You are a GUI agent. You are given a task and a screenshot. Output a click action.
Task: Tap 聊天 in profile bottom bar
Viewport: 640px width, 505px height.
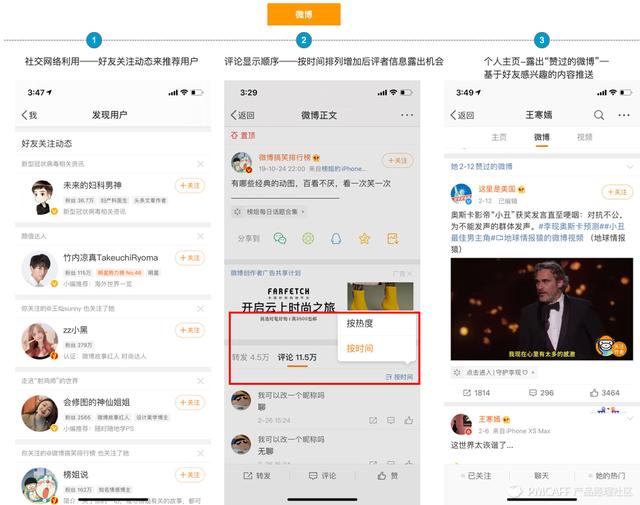click(x=542, y=476)
